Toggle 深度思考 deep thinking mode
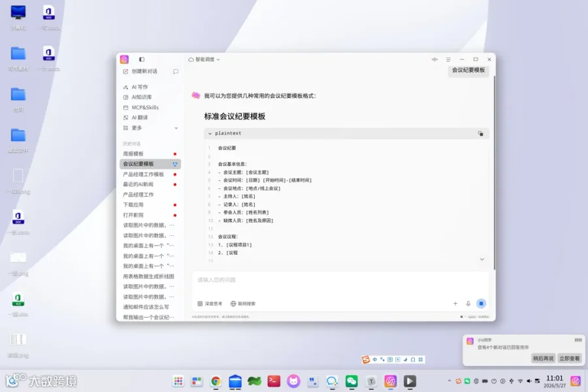This screenshot has width=588, height=392. [210, 303]
